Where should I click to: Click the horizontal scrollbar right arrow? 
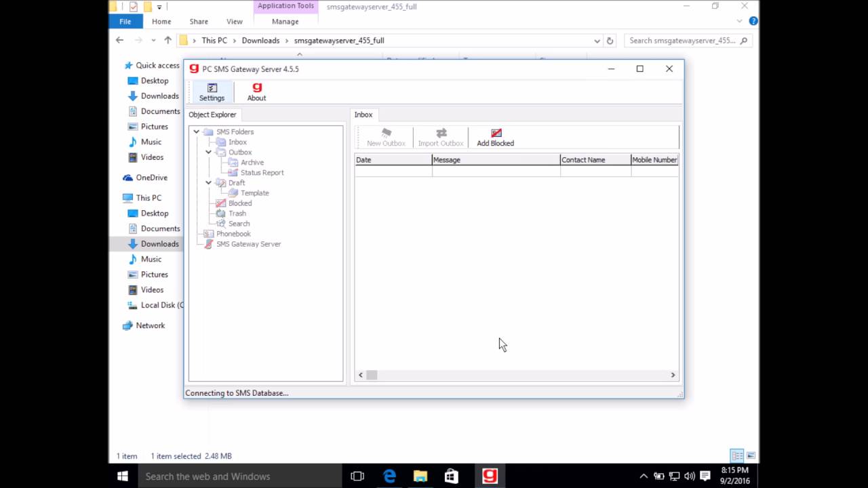(673, 375)
